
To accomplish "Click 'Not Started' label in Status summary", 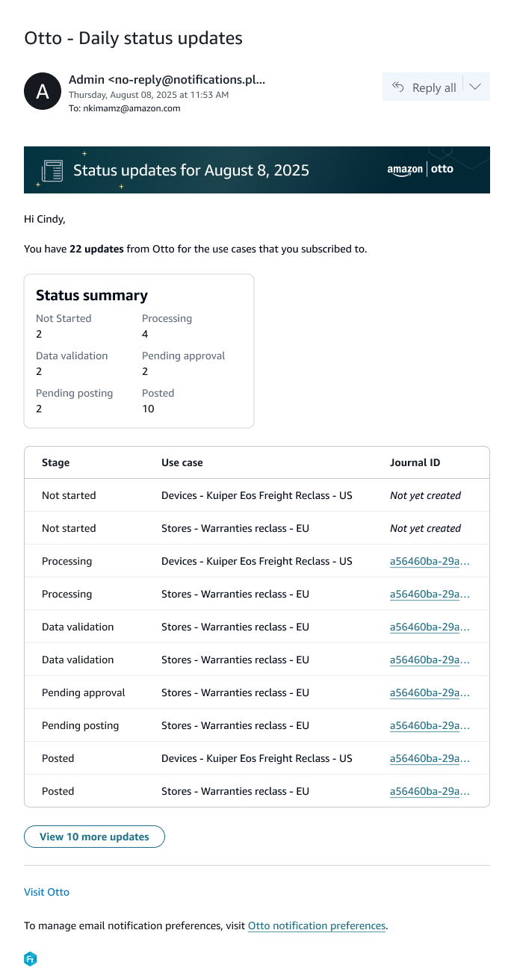I will (x=64, y=318).
